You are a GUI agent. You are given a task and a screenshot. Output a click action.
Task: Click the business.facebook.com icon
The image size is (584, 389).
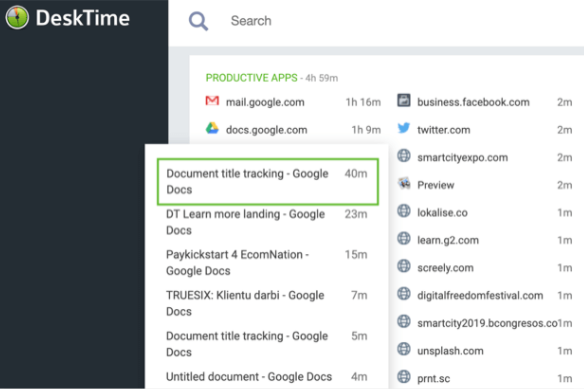pyautogui.click(x=404, y=101)
